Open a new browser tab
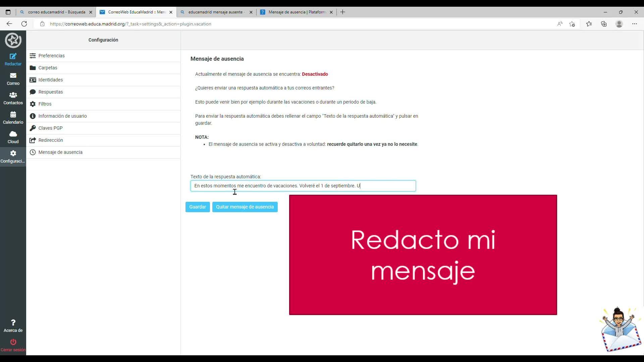Screen dimensions: 644x362 pos(342,12)
